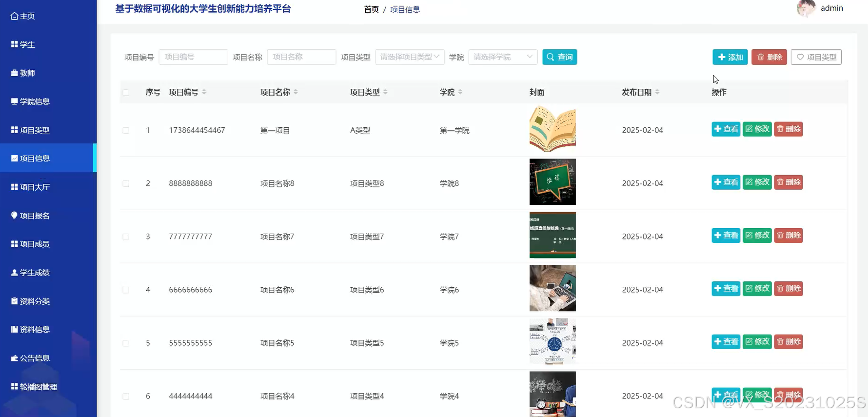868x417 pixels.
Task: Click project number 8888888888 cell
Action: click(x=191, y=183)
